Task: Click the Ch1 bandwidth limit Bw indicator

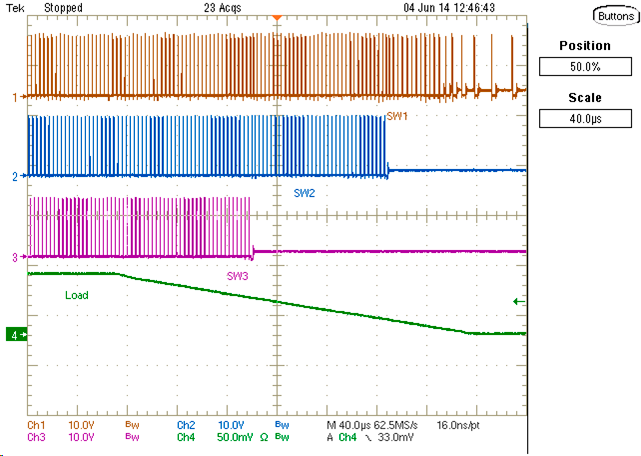Action: coord(130,425)
